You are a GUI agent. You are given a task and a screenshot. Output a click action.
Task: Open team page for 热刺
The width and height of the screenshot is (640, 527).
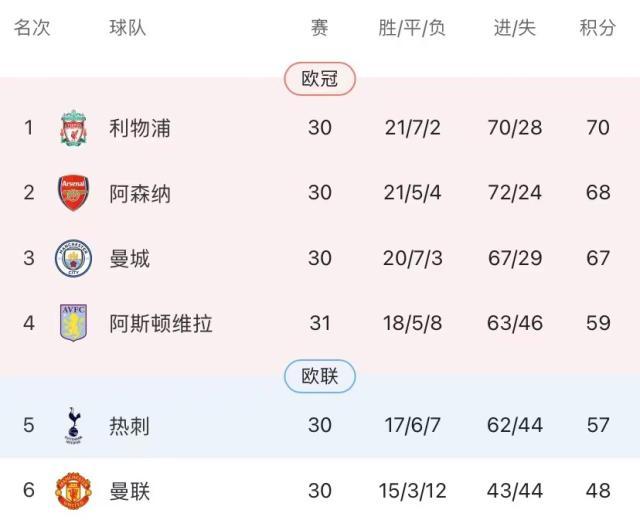pos(130,425)
